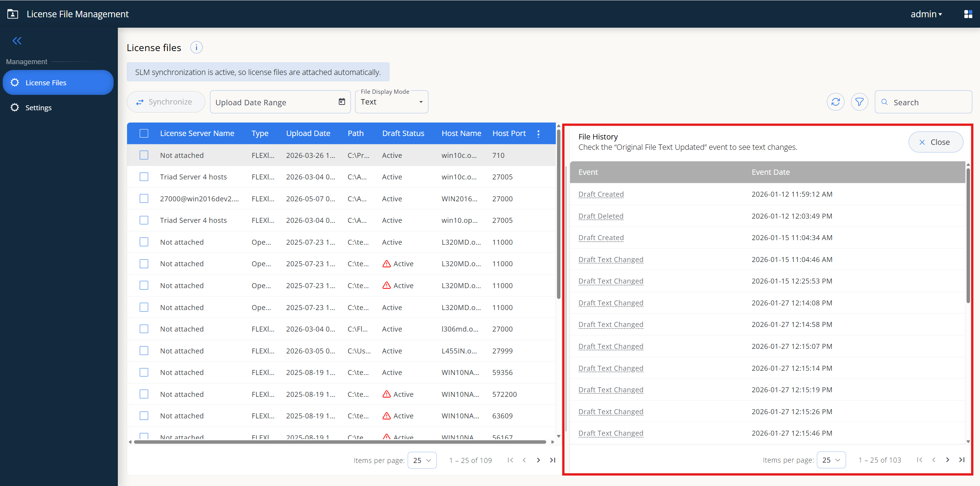The height and width of the screenshot is (486, 980).
Task: Open Draft Text Changed event at 12:14:08 PM
Action: click(x=611, y=303)
